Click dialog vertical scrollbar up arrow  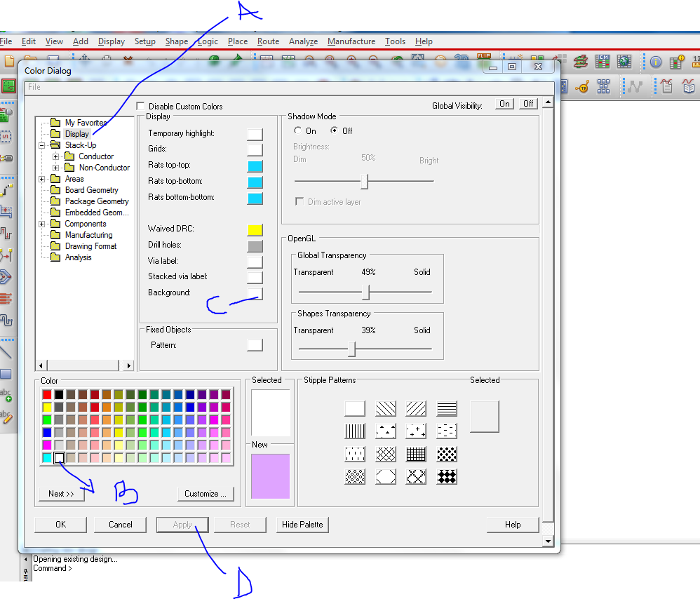(548, 102)
